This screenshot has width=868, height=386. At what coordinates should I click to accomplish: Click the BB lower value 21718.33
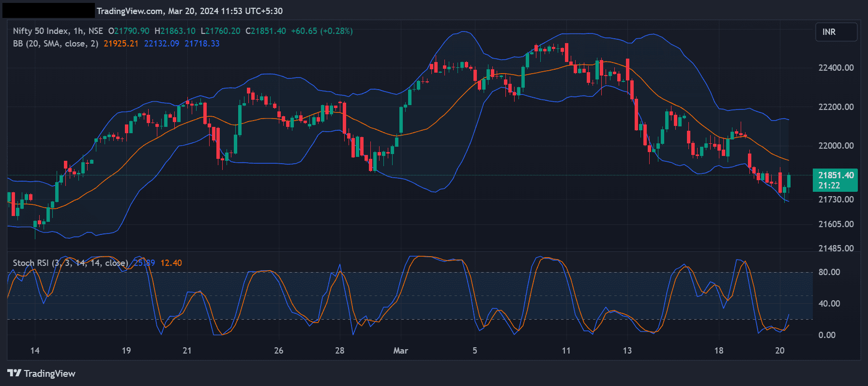click(x=202, y=44)
